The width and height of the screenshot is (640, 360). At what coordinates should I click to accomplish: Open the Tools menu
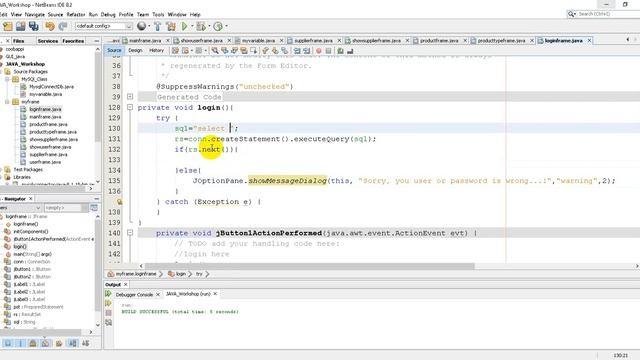point(158,14)
